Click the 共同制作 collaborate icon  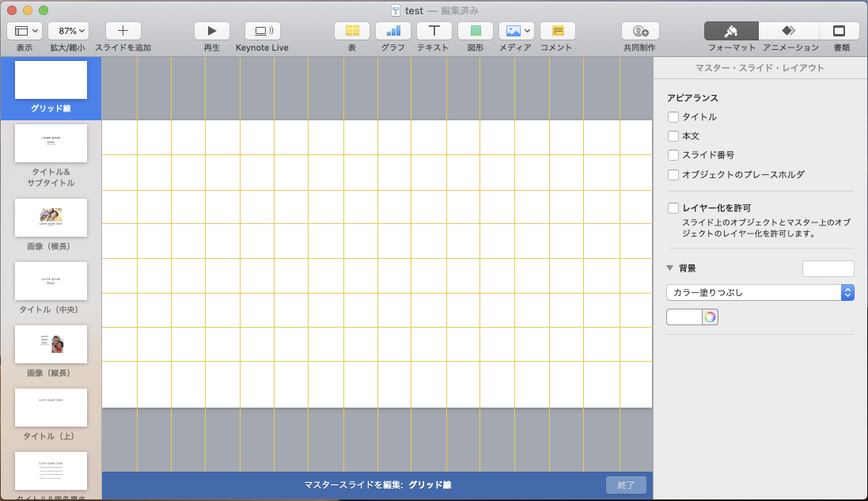coord(640,31)
